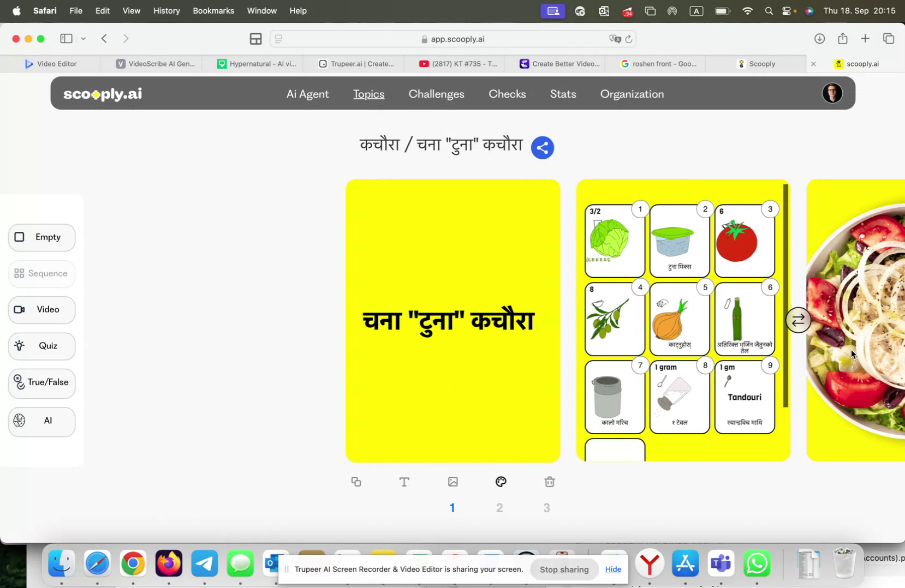Delete the card using the trash icon
905x588 pixels.
click(x=549, y=482)
